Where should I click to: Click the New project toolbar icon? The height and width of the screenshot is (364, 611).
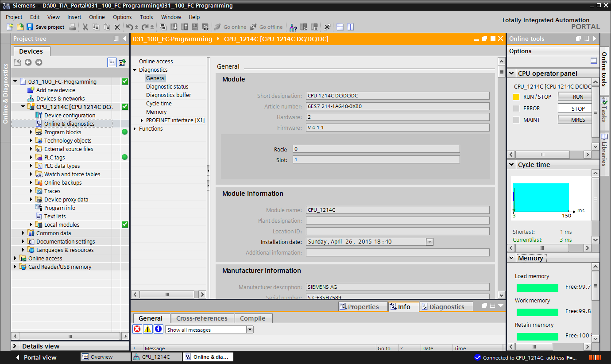10,27
